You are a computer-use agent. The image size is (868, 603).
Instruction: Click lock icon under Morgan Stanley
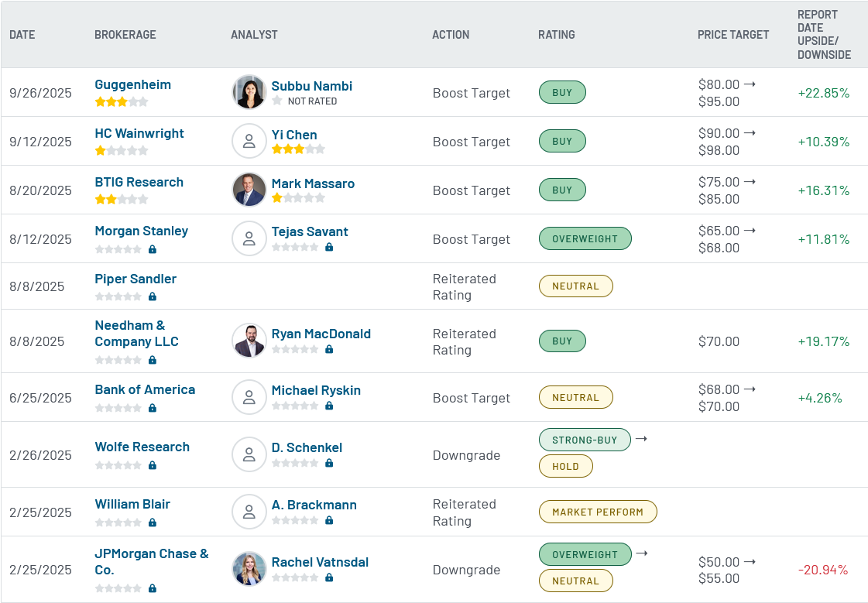pos(153,249)
